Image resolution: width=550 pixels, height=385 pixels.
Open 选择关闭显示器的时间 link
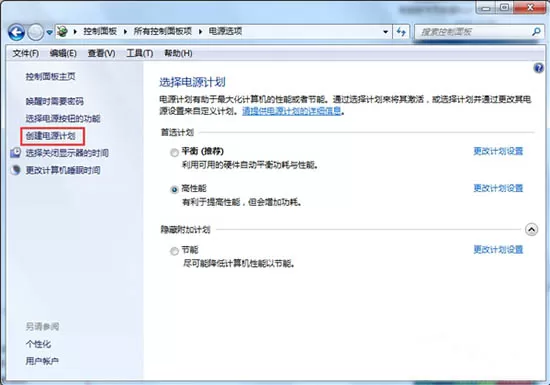[x=67, y=153]
